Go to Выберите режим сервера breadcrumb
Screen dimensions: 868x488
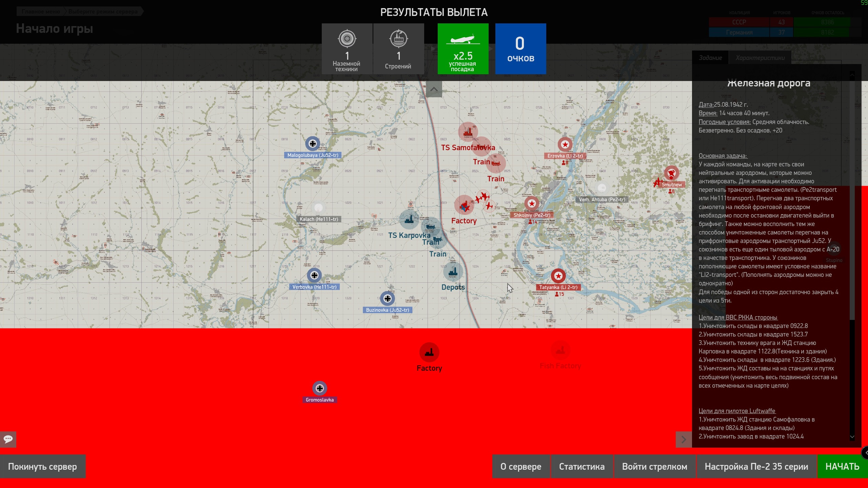[103, 12]
